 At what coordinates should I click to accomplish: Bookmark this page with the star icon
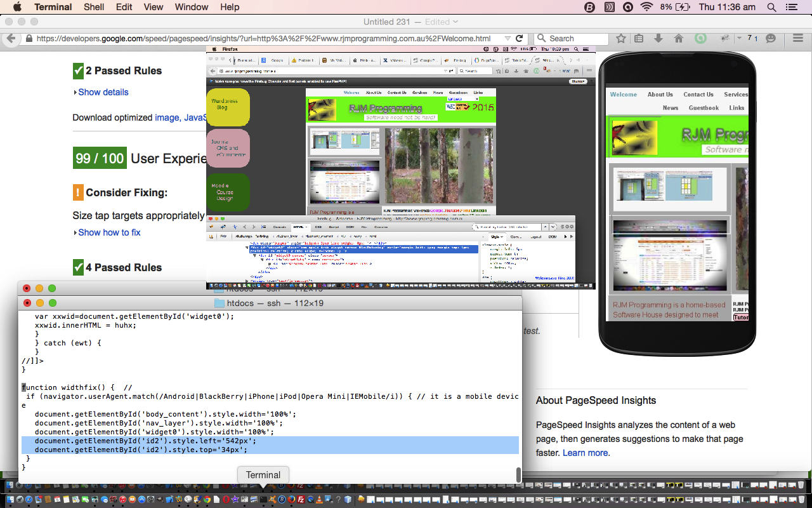pyautogui.click(x=621, y=39)
